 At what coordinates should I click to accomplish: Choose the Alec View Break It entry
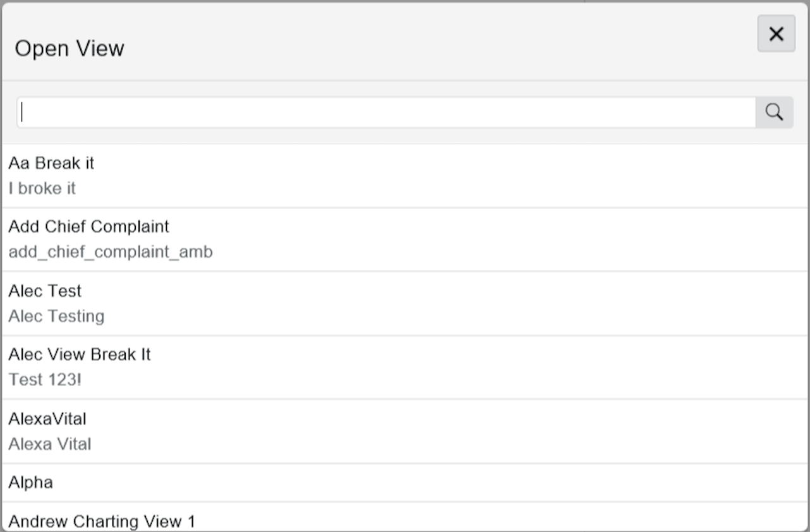(404, 367)
